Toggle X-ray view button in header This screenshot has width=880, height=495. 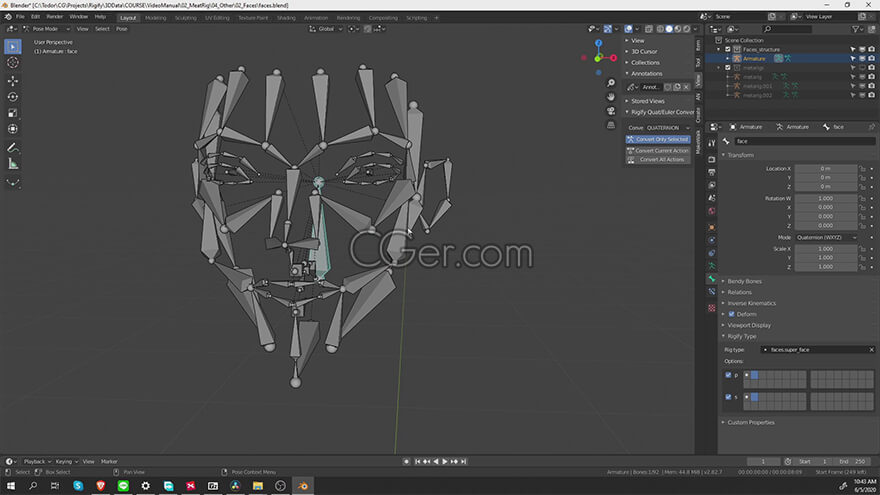pyautogui.click(x=649, y=29)
